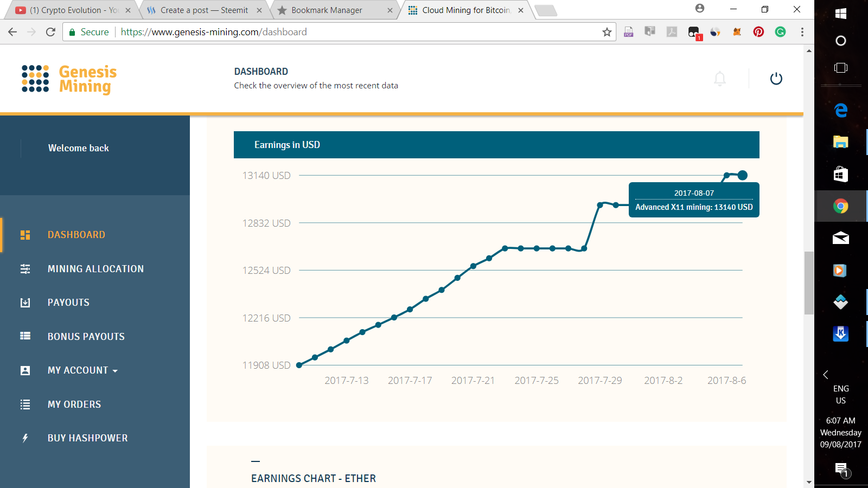Open the taskbar clock and calendar
The image size is (868, 488).
pos(841,433)
